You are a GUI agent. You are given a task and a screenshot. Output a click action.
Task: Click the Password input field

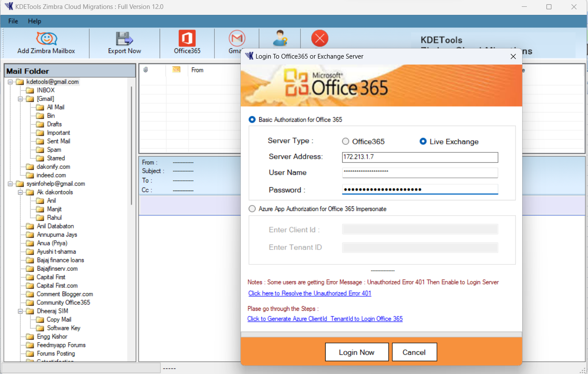(x=420, y=189)
